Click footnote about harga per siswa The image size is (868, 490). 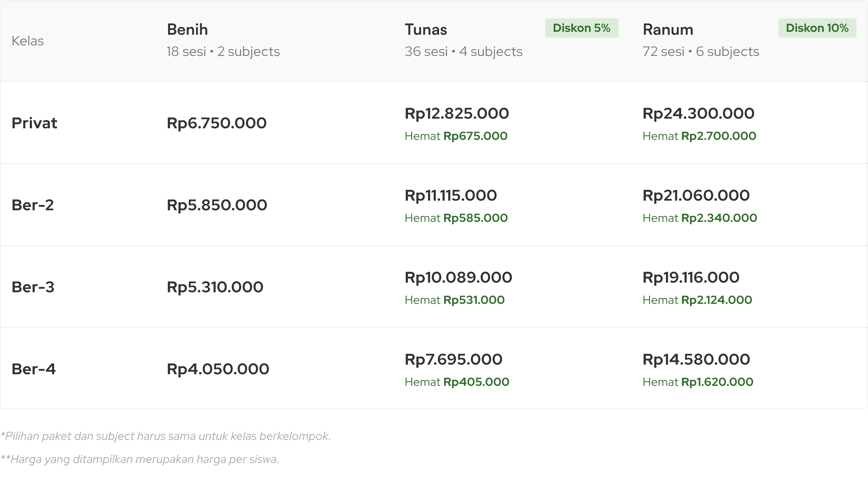click(140, 459)
